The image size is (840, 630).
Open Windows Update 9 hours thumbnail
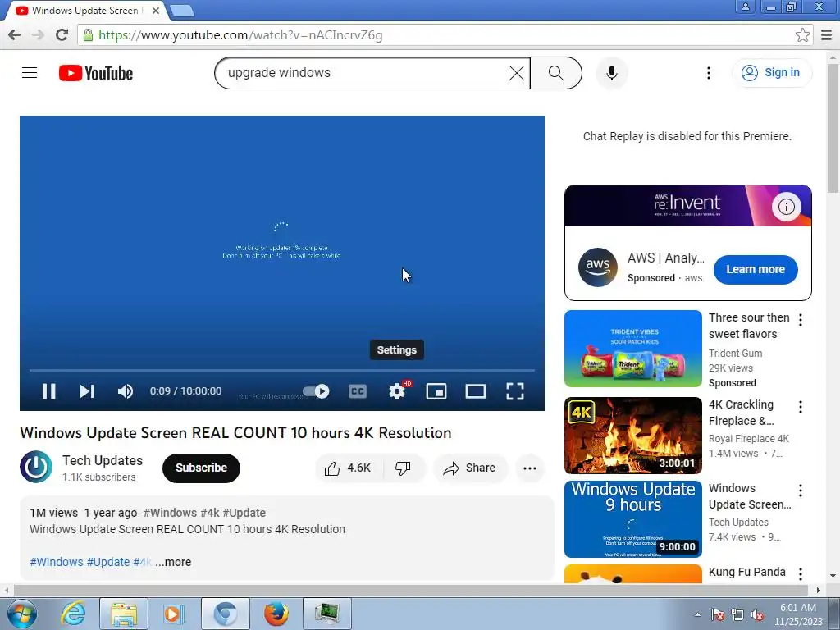[x=633, y=519]
